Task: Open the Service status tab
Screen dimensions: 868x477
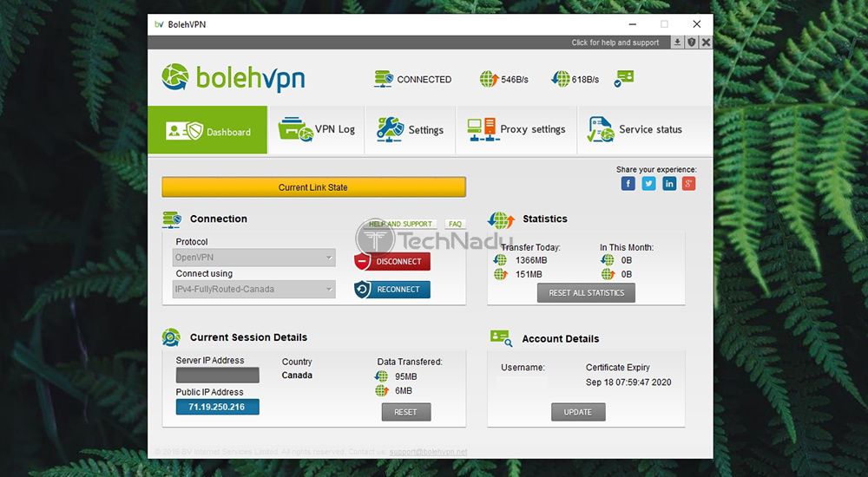Action: [x=645, y=130]
